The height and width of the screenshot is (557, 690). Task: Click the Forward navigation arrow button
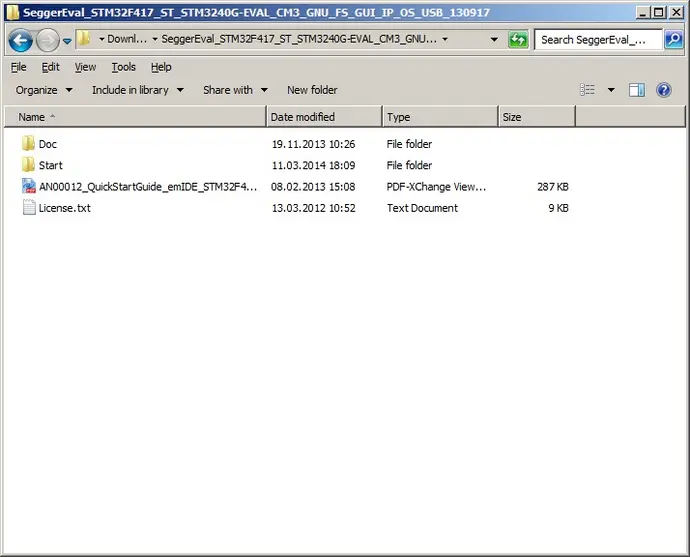pyautogui.click(x=47, y=41)
